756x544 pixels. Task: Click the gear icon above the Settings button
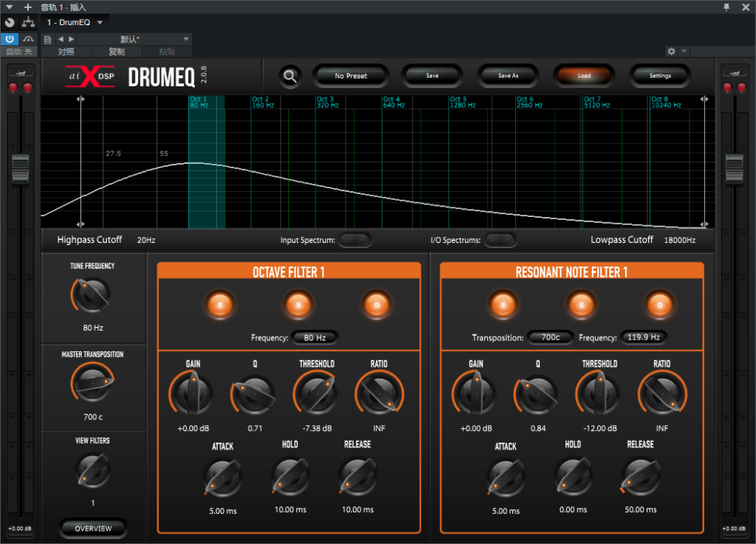pos(670,52)
